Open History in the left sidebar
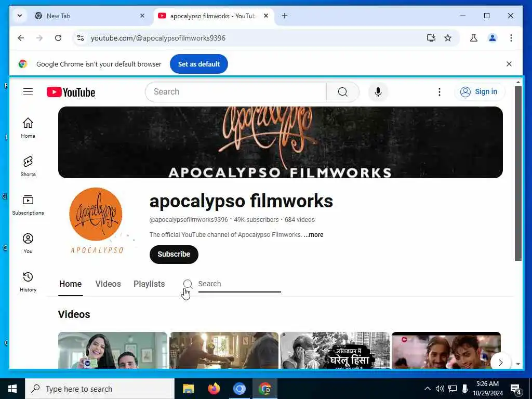This screenshot has width=532, height=399. [28, 282]
